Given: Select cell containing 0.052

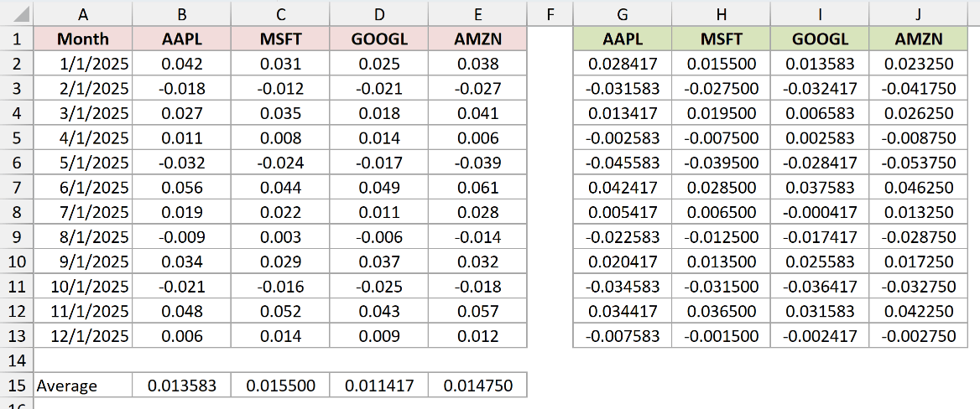Looking at the screenshot, I should 280,311.
